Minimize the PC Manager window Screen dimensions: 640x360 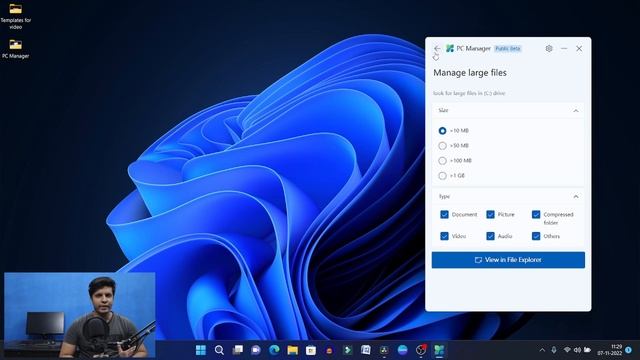click(564, 49)
